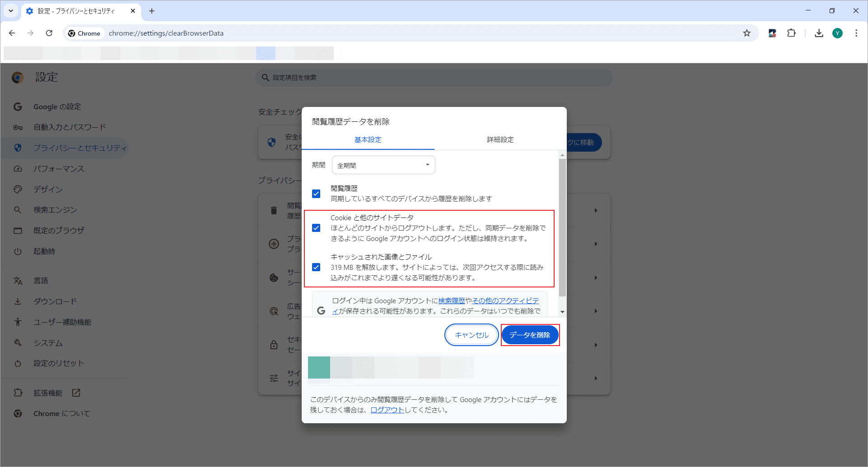This screenshot has width=868, height=467.
Task: Click the Chrome site info chip
Action: point(84,33)
